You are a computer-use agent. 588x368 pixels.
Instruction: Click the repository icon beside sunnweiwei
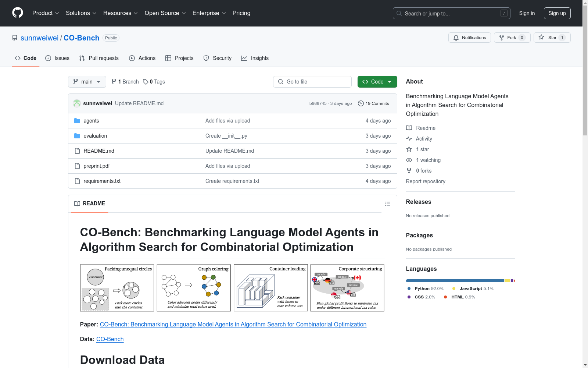(x=15, y=38)
